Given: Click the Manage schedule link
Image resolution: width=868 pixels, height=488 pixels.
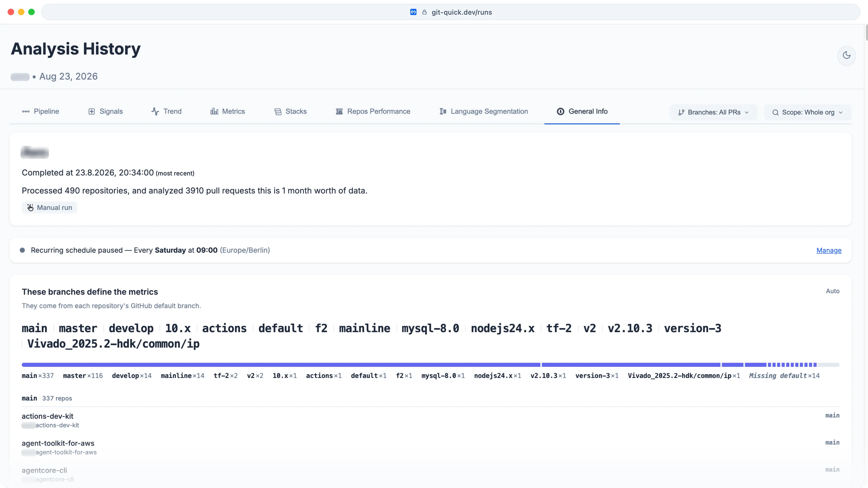Looking at the screenshot, I should click(829, 250).
